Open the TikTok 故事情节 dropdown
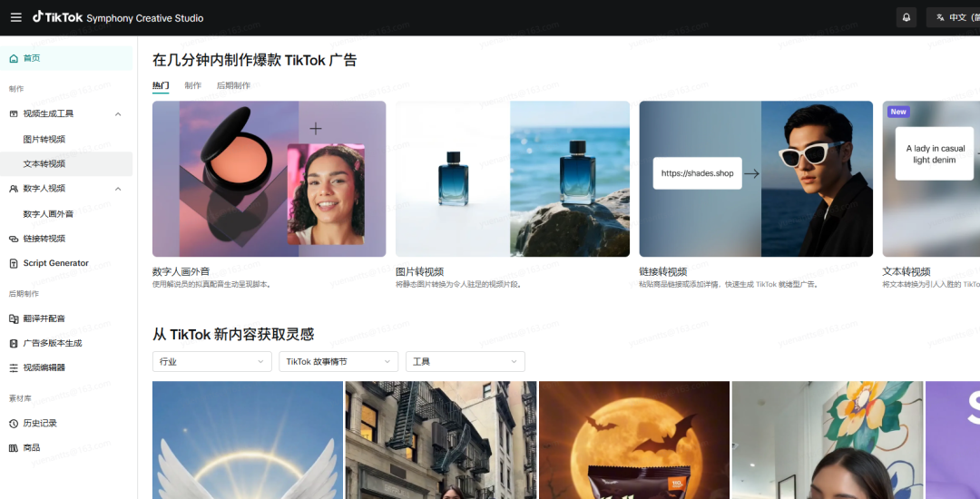Screen dimensions: 980x499 338,361
